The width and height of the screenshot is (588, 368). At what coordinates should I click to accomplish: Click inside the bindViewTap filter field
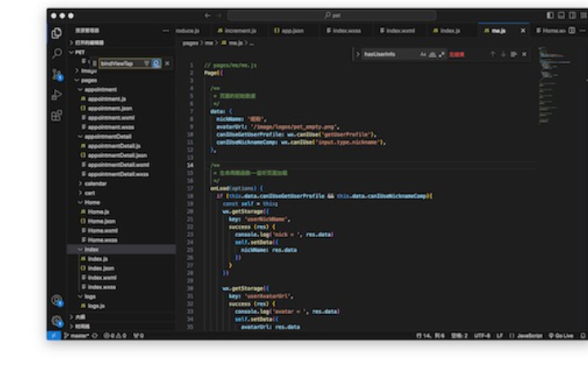click(x=121, y=64)
